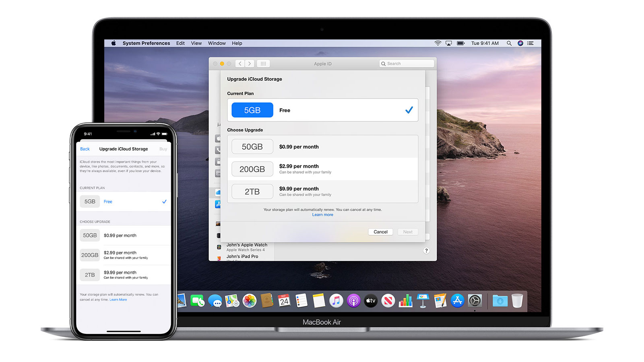Open the Help menu
The height and width of the screenshot is (362, 644).
[x=237, y=43]
